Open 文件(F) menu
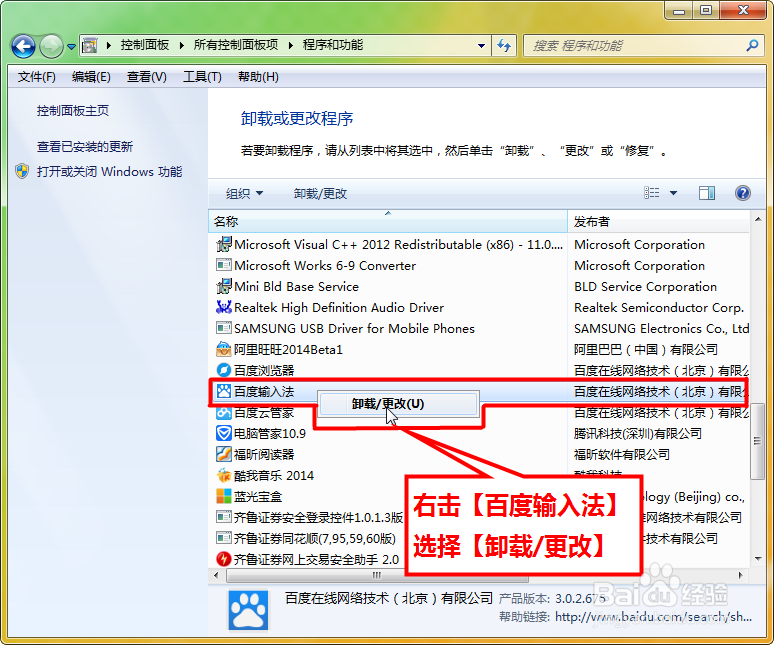The image size is (774, 645). 37,77
